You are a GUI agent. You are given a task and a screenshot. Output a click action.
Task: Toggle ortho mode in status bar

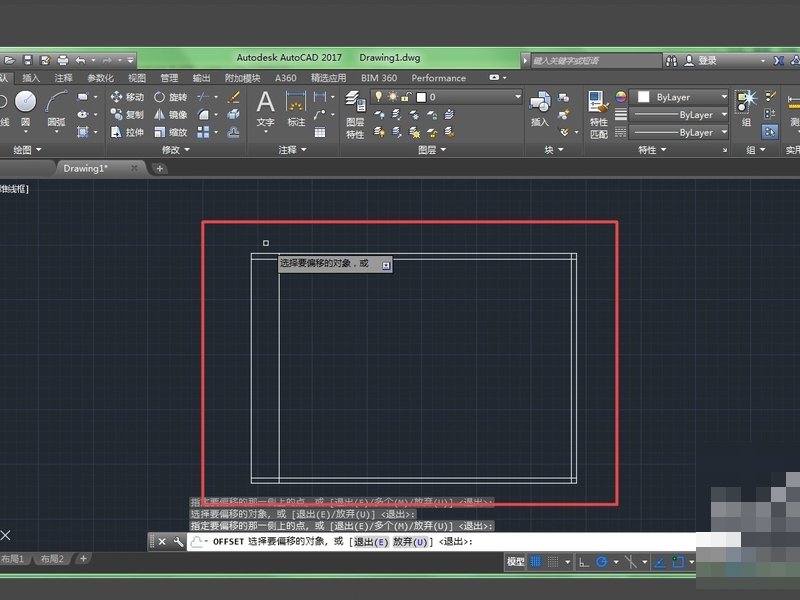pyautogui.click(x=584, y=562)
